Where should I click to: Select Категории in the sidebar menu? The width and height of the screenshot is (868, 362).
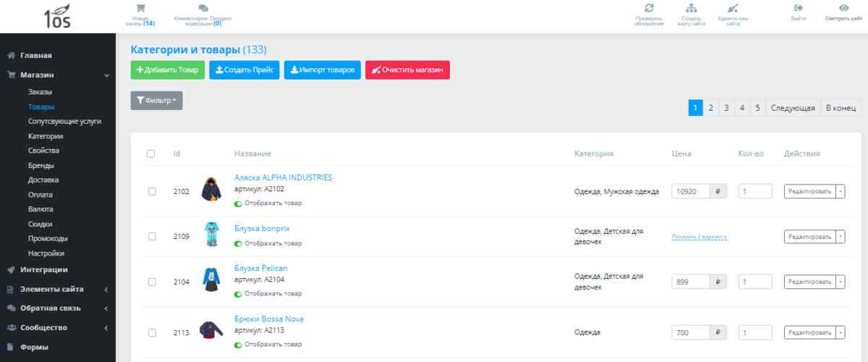click(46, 136)
